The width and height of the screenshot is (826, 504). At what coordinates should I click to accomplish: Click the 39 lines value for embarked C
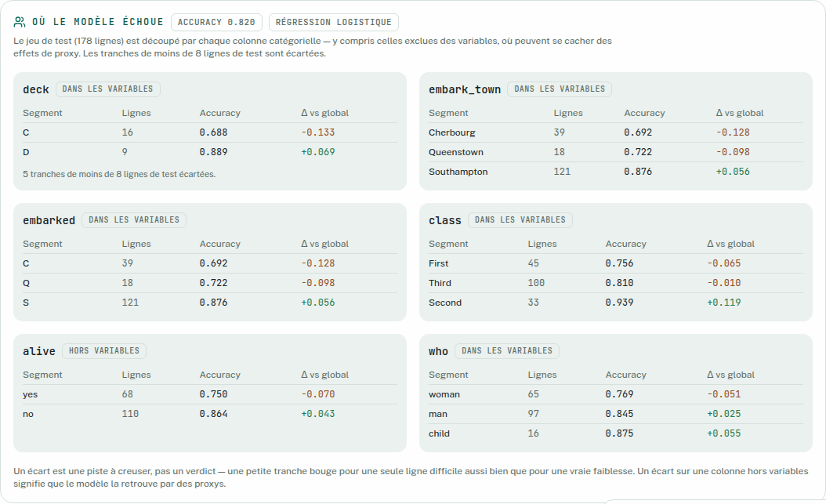click(x=128, y=263)
